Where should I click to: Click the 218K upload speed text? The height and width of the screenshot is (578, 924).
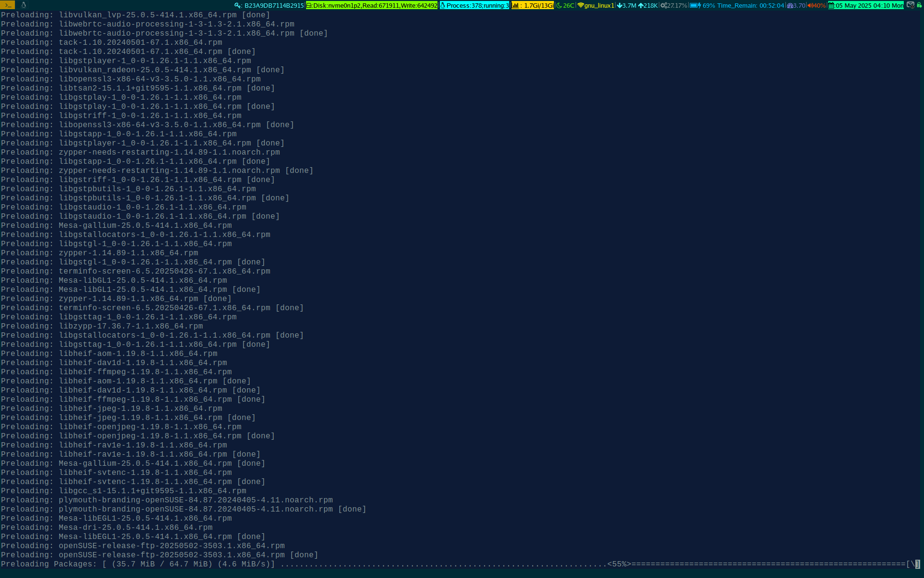click(651, 5)
